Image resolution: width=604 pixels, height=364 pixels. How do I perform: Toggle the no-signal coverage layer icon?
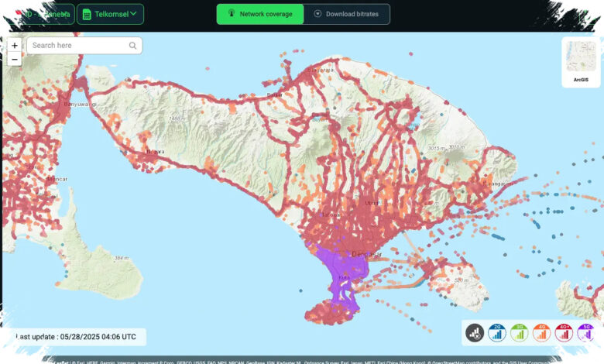point(475,333)
